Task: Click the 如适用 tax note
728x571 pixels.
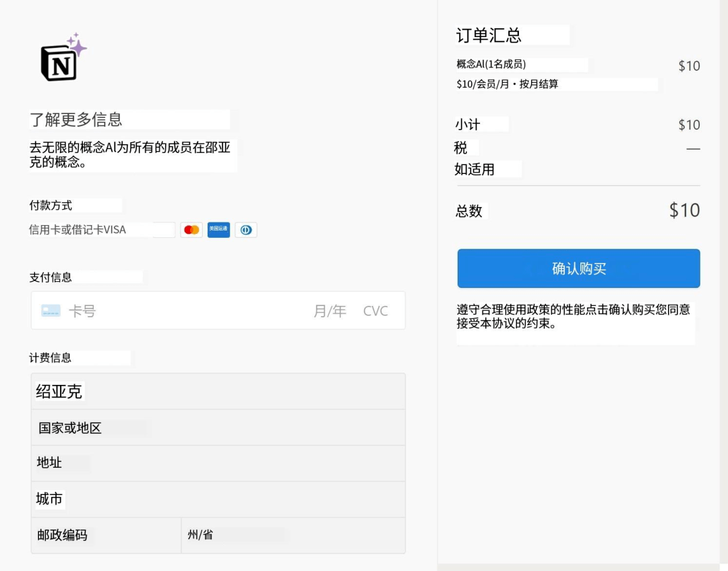Action: click(x=475, y=169)
